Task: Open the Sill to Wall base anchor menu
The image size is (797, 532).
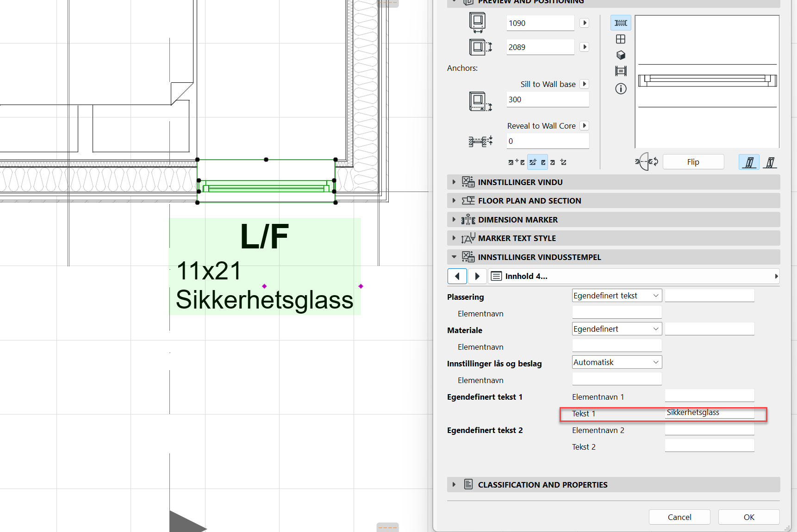Action: click(x=585, y=84)
